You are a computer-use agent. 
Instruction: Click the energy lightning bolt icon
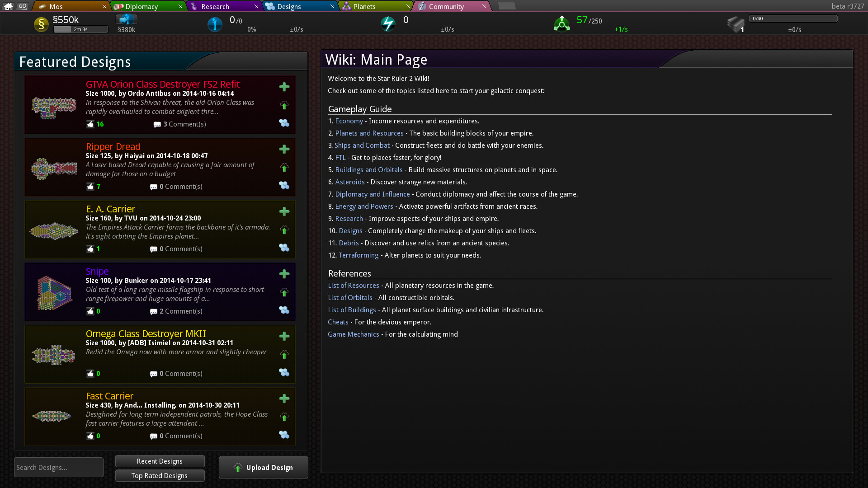pyautogui.click(x=388, y=23)
